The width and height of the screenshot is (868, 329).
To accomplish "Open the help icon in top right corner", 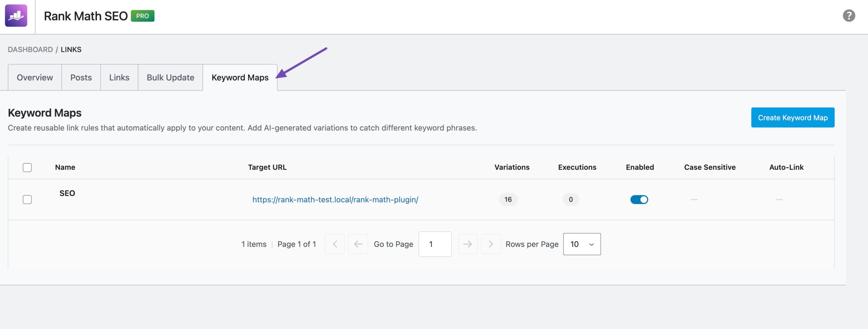I will pos(849,15).
